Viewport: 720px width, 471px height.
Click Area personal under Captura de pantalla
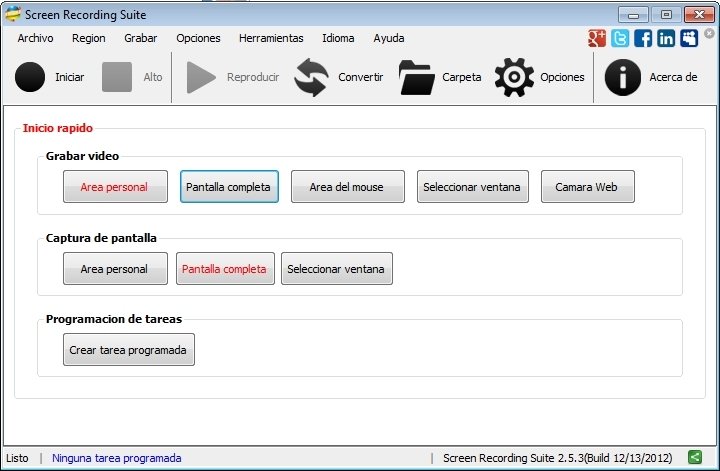click(115, 269)
